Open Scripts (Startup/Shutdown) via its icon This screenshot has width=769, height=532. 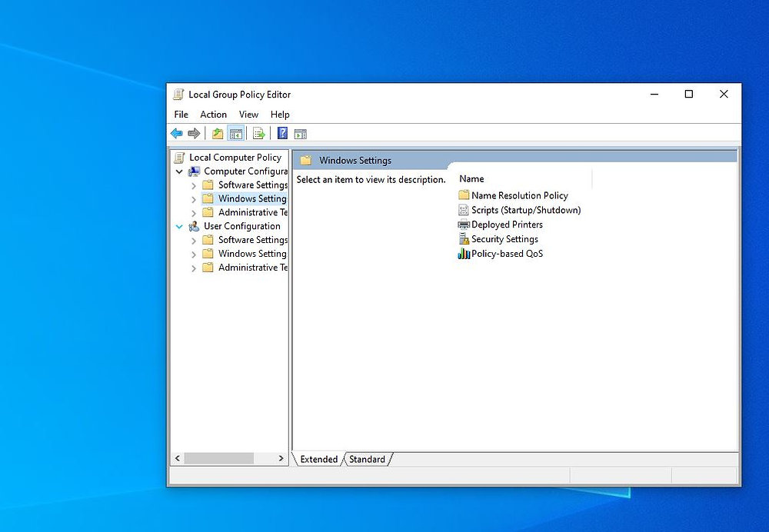[x=463, y=210]
